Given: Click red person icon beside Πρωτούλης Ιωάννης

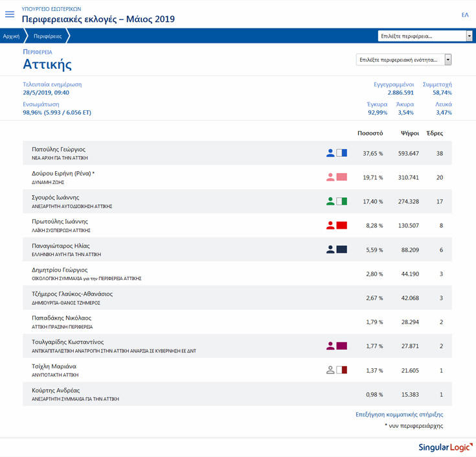Looking at the screenshot, I should click(x=330, y=225).
